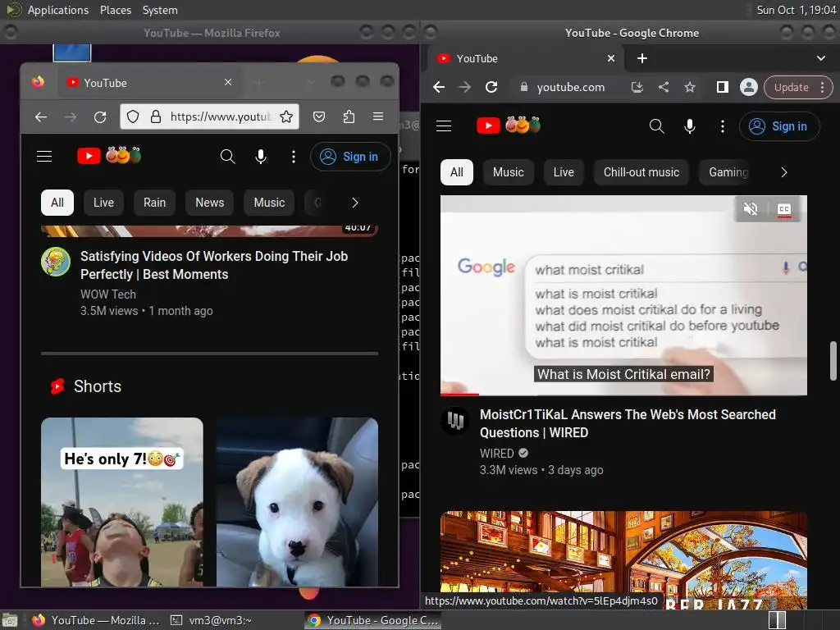Click Firefox back arrow button
This screenshot has height=630, width=840.
pos(41,116)
